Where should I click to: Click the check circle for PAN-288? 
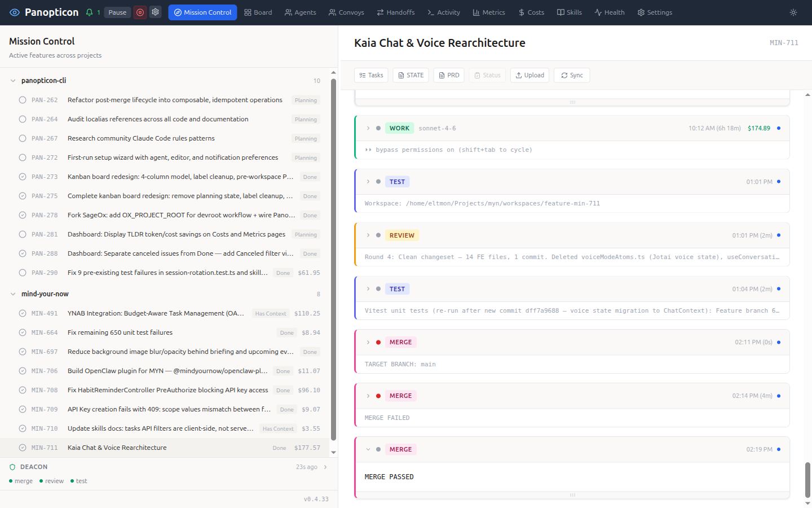point(23,253)
